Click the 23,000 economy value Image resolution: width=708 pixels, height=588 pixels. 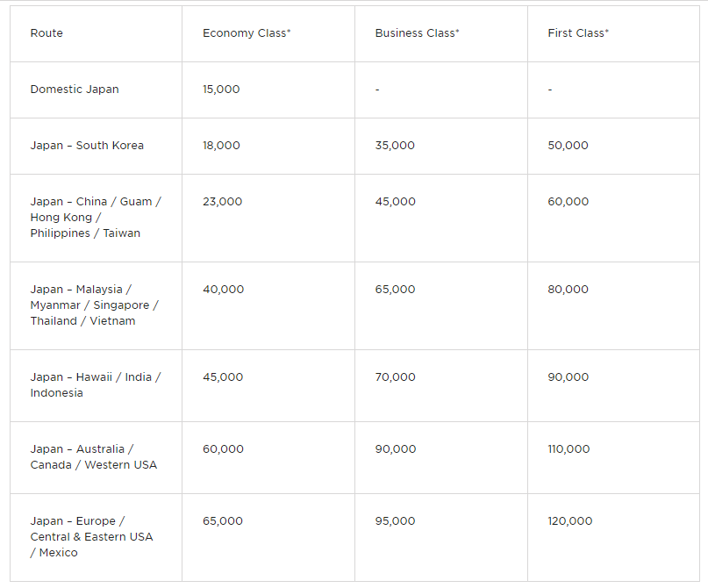[x=223, y=202]
